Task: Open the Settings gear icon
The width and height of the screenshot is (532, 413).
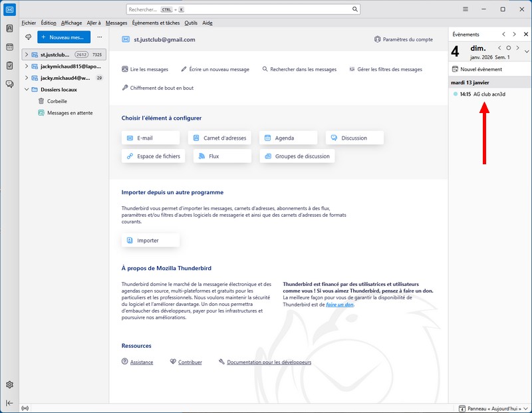Action: pyautogui.click(x=10, y=385)
